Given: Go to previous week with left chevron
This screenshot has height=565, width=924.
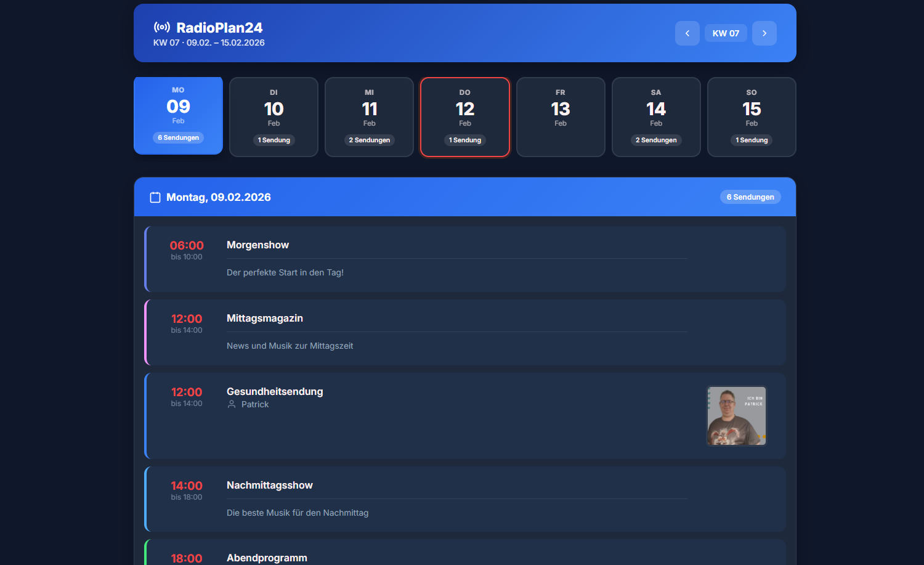Looking at the screenshot, I should coord(687,33).
